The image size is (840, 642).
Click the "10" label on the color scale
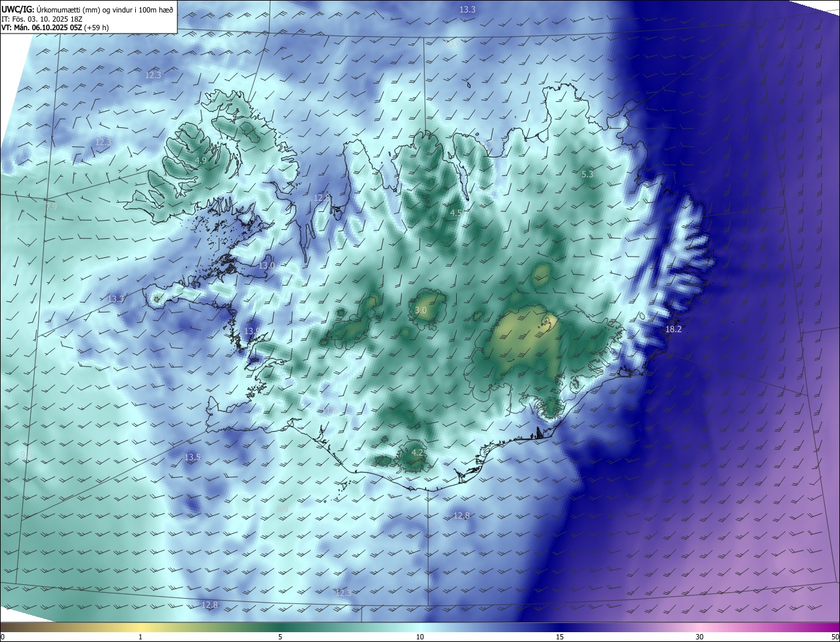pyautogui.click(x=420, y=637)
